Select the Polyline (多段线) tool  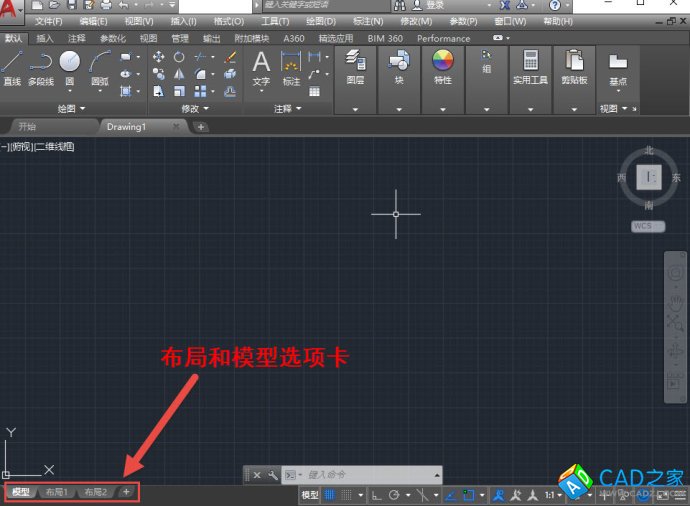coord(40,67)
